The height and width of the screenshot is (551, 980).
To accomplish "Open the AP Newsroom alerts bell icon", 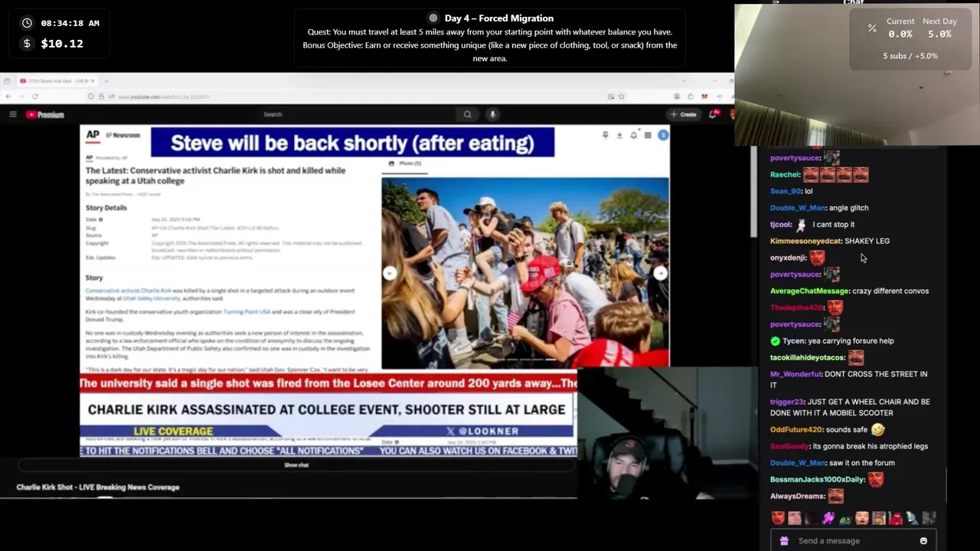I will pyautogui.click(x=633, y=135).
